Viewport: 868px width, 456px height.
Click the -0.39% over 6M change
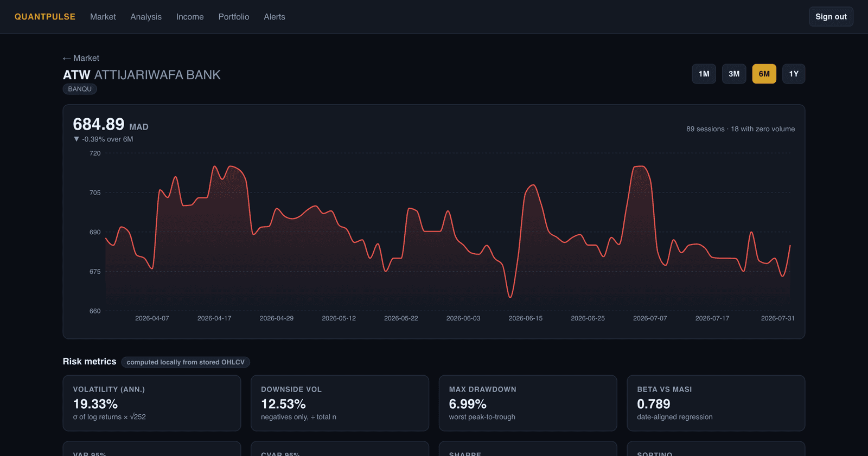coord(103,139)
